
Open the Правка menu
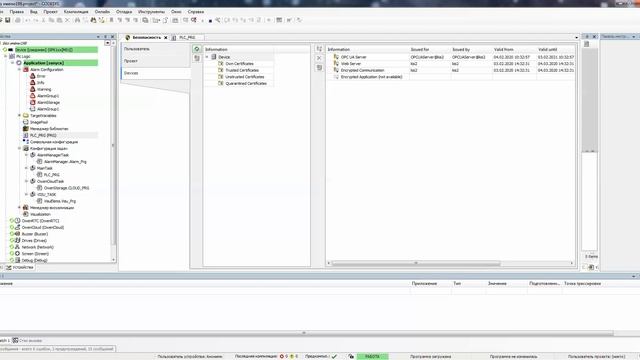17,12
